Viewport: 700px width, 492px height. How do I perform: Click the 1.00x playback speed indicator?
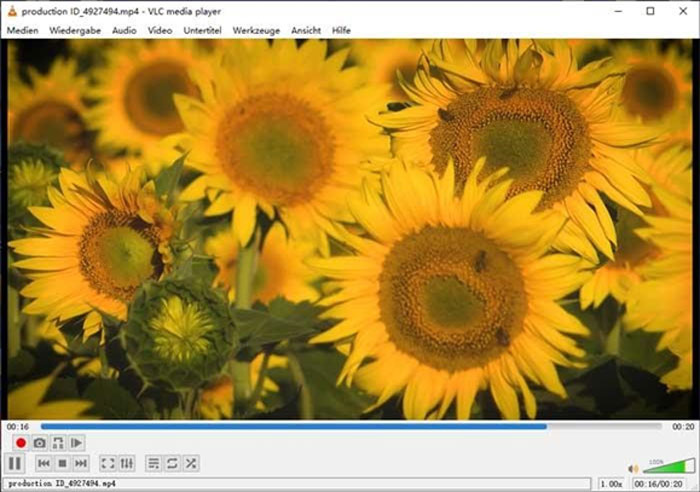click(610, 484)
